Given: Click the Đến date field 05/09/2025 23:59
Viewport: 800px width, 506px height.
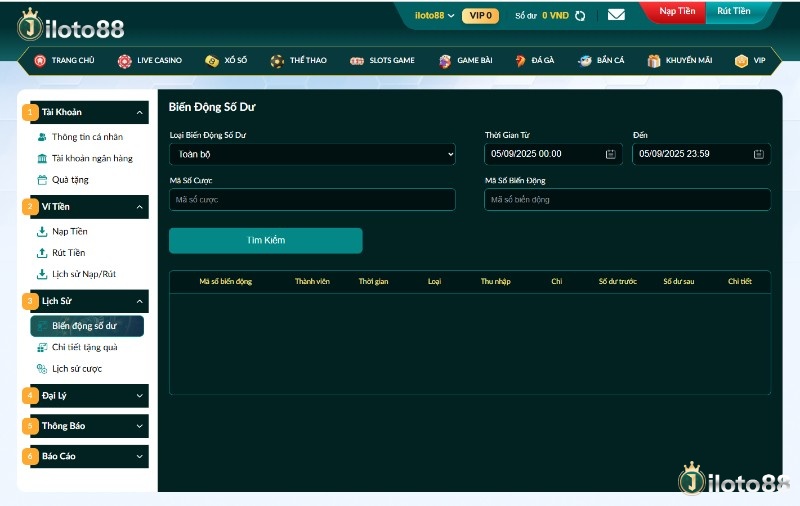Looking at the screenshot, I should click(702, 154).
